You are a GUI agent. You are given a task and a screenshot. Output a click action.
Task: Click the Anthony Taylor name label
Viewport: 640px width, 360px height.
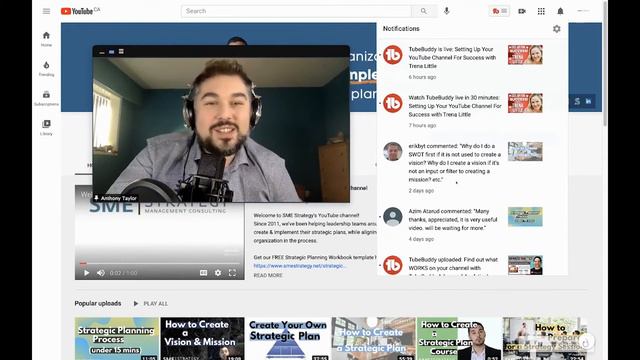tap(118, 198)
